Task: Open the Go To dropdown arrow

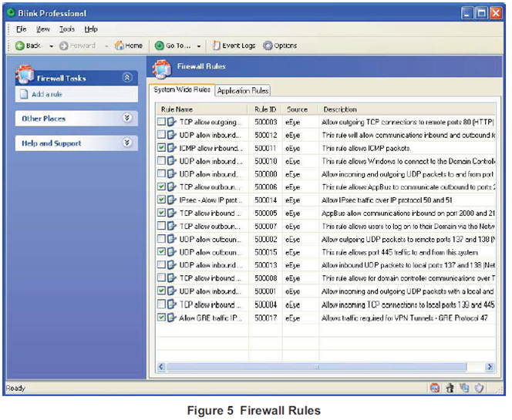Action: point(199,46)
